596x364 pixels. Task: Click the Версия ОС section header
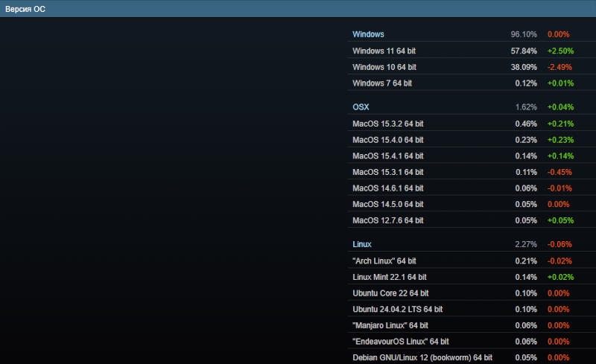click(x=25, y=8)
